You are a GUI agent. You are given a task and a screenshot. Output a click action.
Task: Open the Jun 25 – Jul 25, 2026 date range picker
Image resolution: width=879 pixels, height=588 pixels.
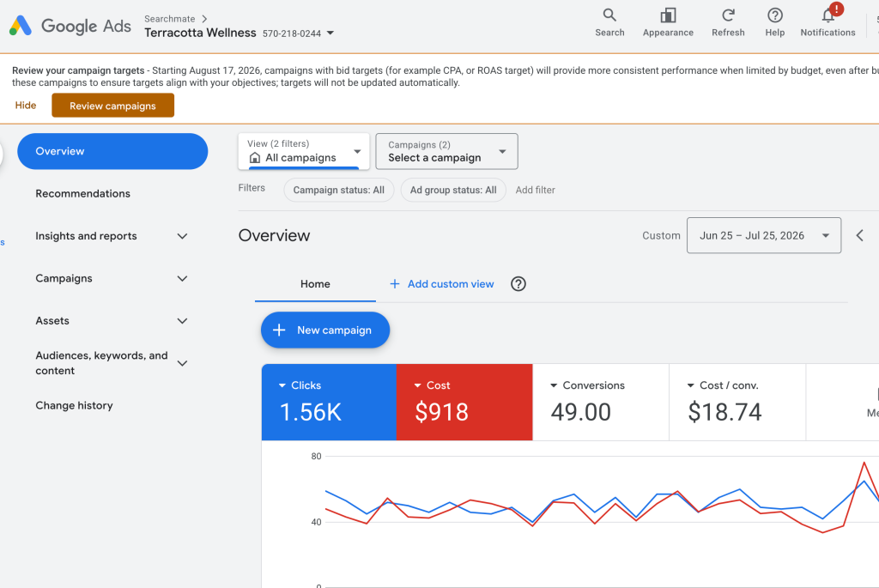[x=763, y=235]
